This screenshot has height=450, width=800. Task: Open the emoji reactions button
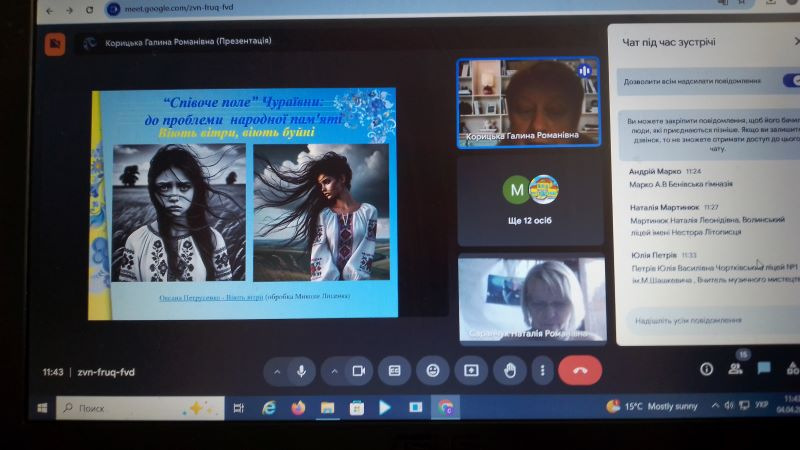click(433, 371)
